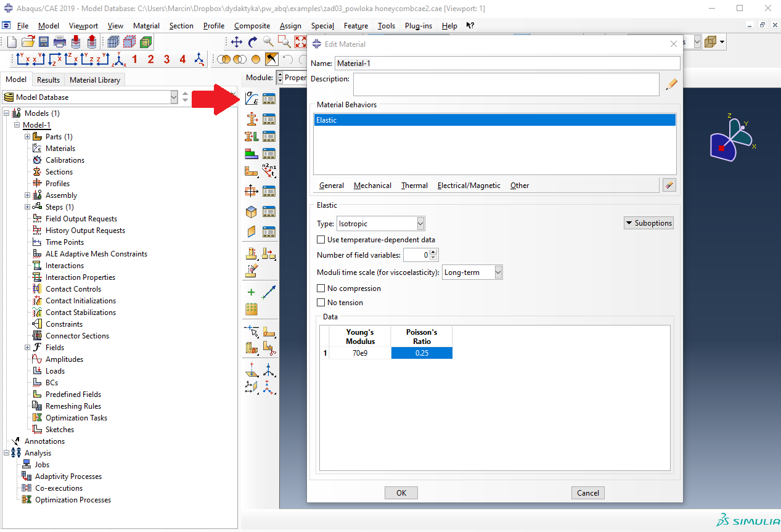Select the Rotate View tool
The width and height of the screenshot is (781, 532).
coord(253,42)
